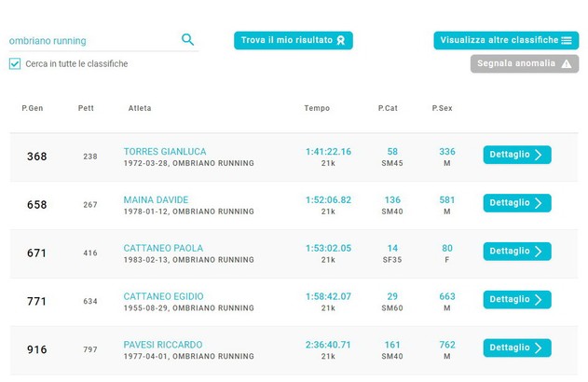Click category position 29 SM60

[x=392, y=302]
